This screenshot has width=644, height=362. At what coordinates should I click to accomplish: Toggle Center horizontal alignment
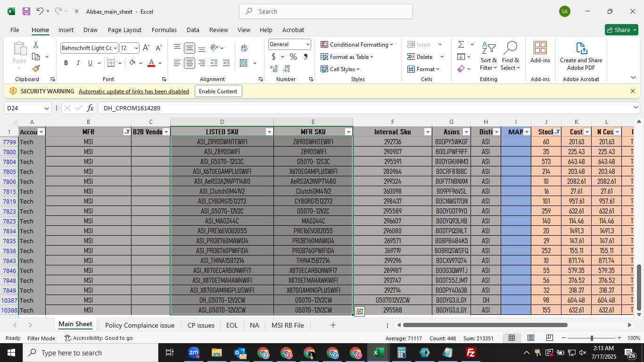coord(190,63)
